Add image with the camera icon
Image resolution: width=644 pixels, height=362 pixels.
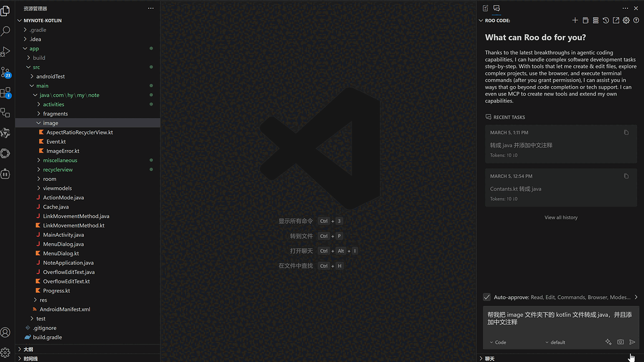(621, 342)
